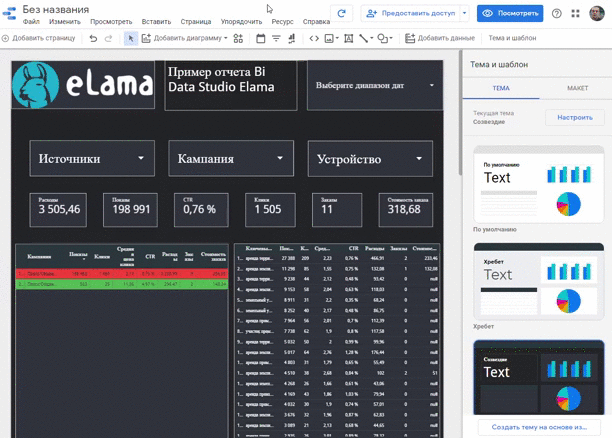This screenshot has height=438, width=612.
Task: Expand the Кампания dropdown filter
Action: pyautogui.click(x=230, y=158)
